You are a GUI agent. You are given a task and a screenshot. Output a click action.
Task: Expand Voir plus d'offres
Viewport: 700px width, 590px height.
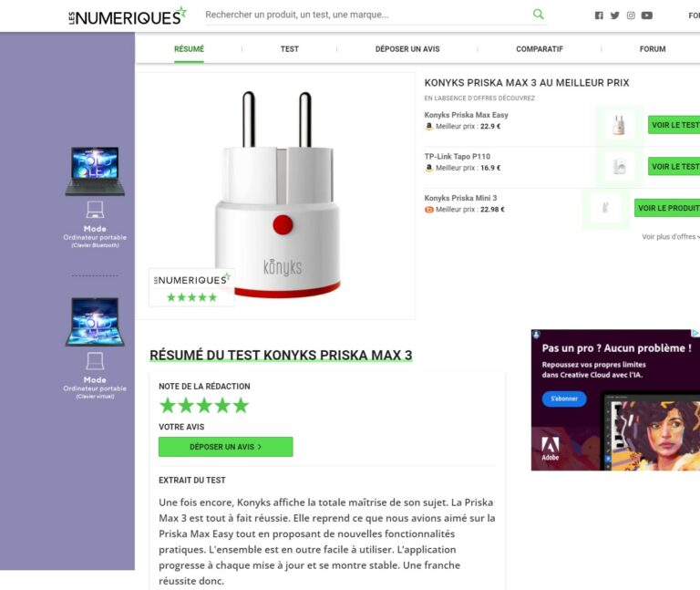point(671,237)
